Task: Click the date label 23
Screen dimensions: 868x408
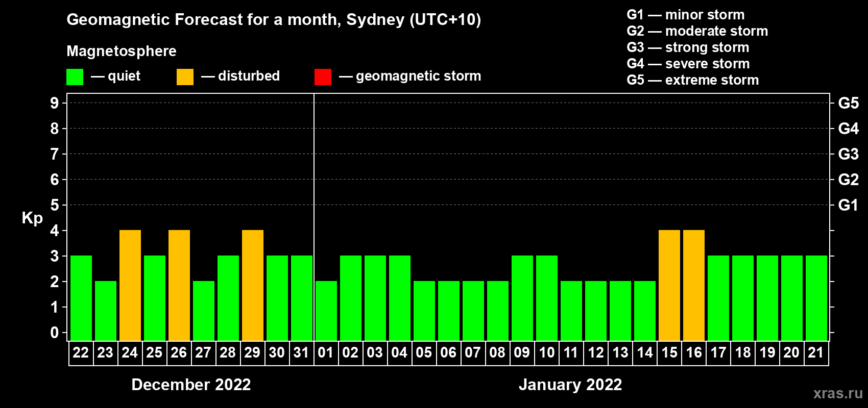Action: pos(105,352)
